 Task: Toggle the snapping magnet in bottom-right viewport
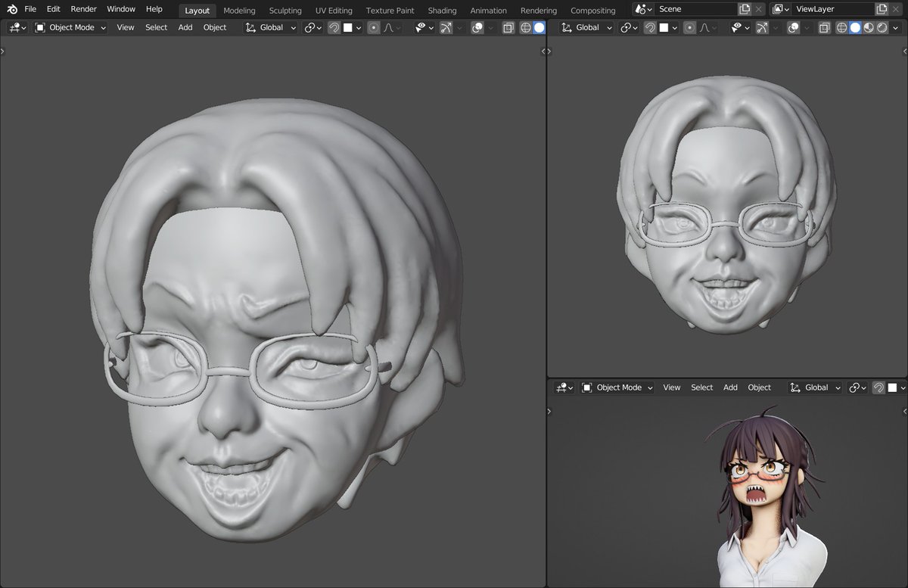878,387
